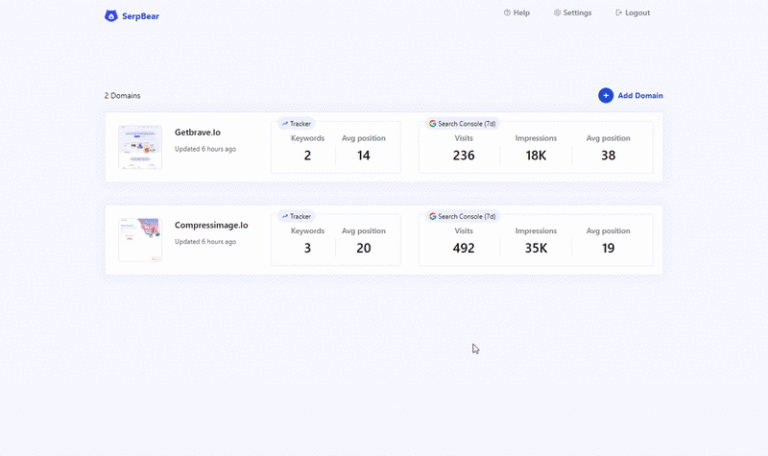Click Getbrave.Io impressions value 18K
The height and width of the screenshot is (456, 768).
pyautogui.click(x=536, y=156)
